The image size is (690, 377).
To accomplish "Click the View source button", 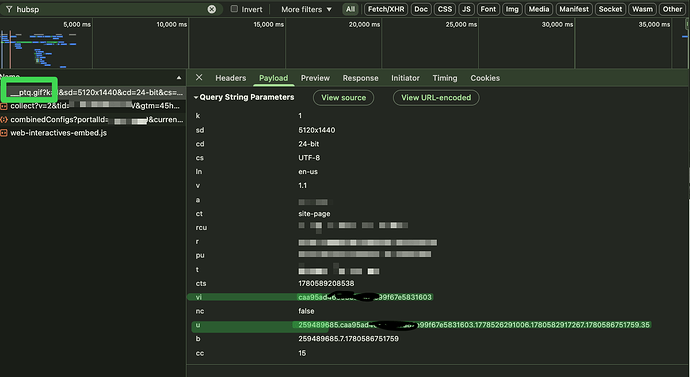I will [343, 98].
